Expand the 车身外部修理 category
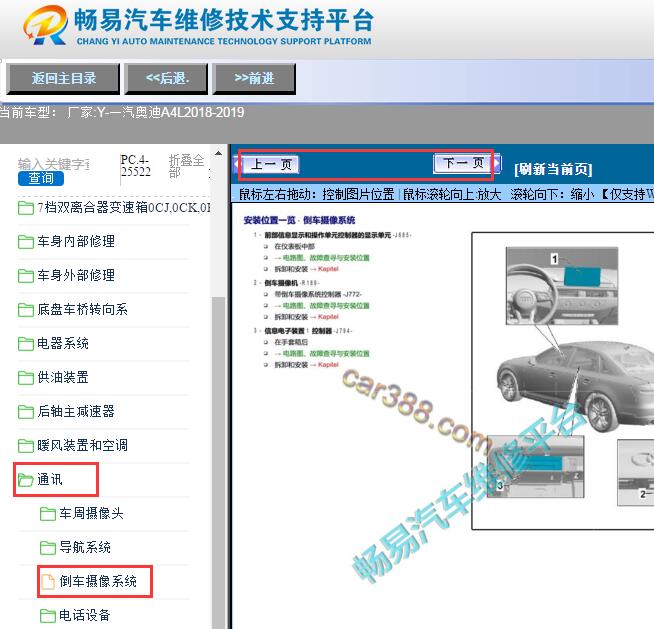The image size is (654, 629). [76, 275]
